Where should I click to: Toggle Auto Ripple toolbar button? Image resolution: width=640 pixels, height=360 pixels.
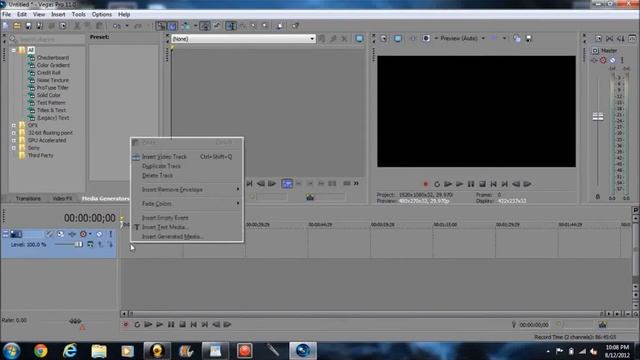click(x=187, y=26)
